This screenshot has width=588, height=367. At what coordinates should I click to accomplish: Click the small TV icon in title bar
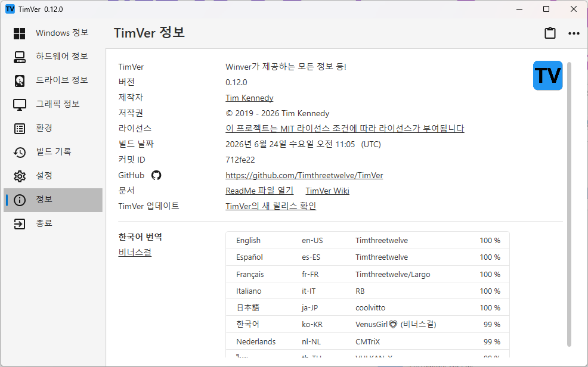click(10, 9)
